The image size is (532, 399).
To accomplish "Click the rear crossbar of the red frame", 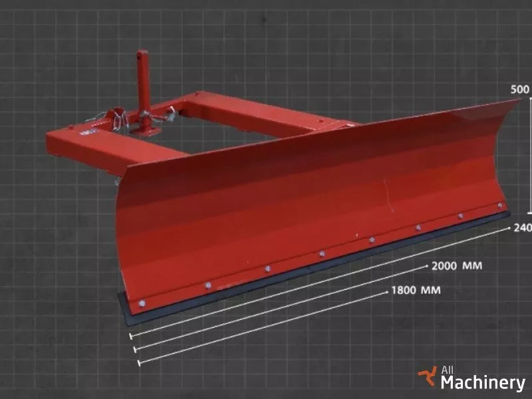I will (x=266, y=106).
